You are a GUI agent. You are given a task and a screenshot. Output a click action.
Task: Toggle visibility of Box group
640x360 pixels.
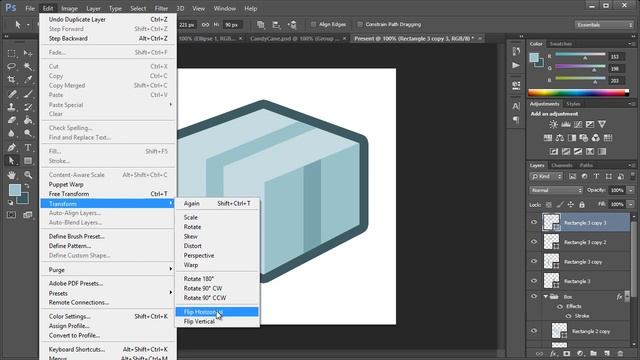[x=534, y=297]
